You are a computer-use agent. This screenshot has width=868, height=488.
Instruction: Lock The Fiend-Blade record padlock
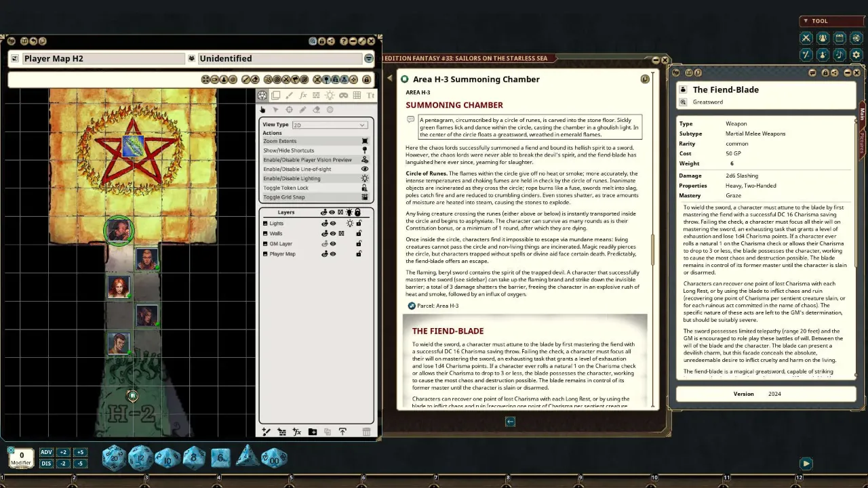[825, 73]
